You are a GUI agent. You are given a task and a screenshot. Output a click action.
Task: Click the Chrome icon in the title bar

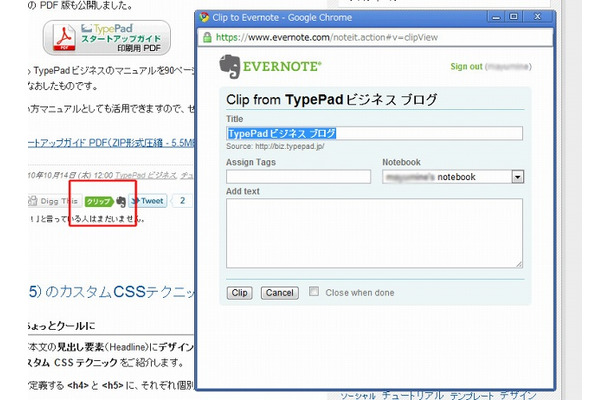tap(204, 18)
